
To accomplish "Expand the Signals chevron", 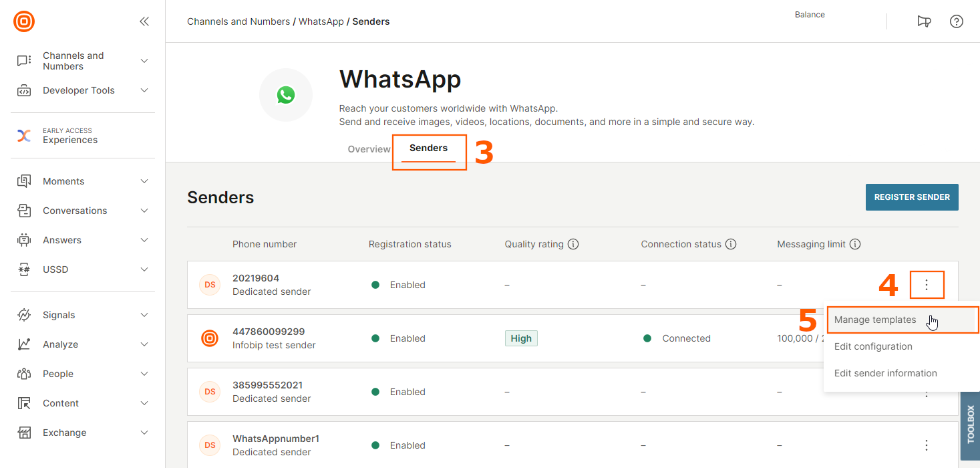I will coord(144,315).
